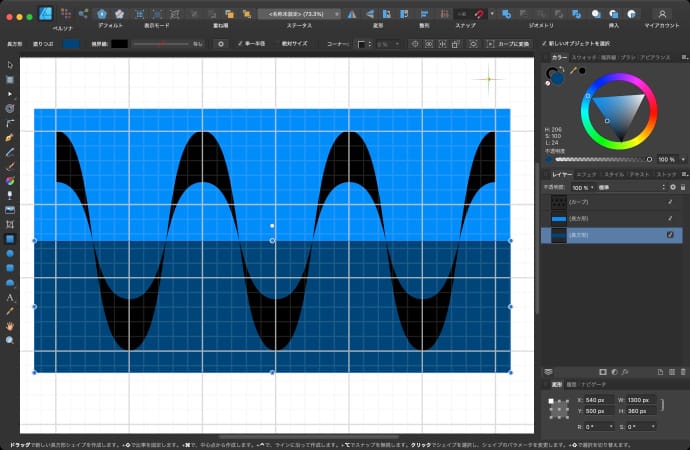The height and width of the screenshot is (450, 690).
Task: Open the layer opacity 100 % dropdown
Action: [x=580, y=187]
